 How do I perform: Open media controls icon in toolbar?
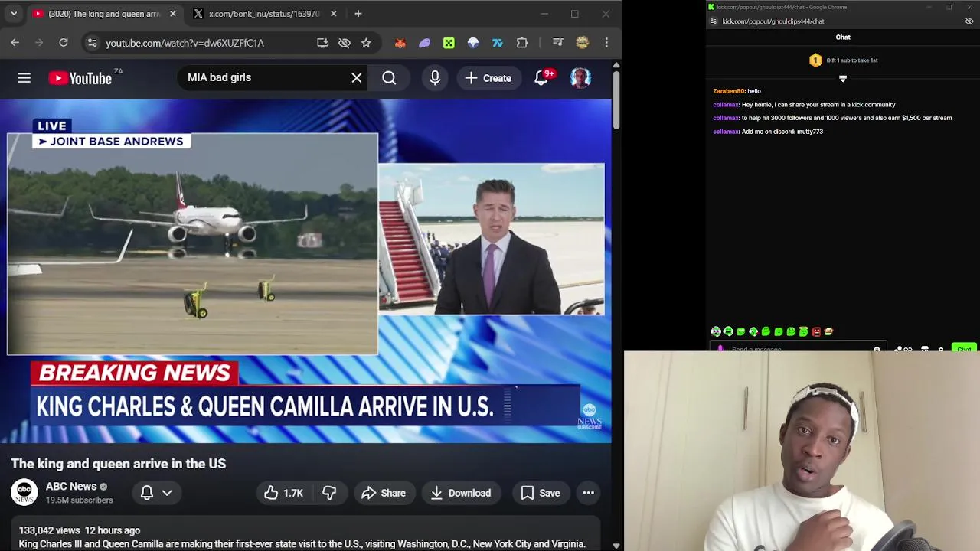point(557,43)
